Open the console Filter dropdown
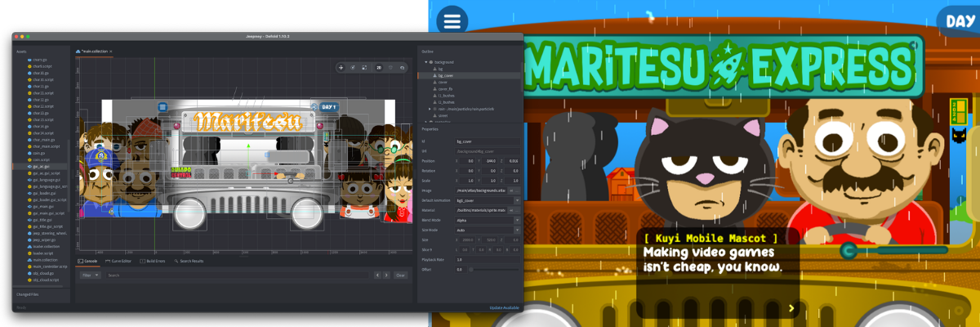The width and height of the screenshot is (980, 327). coord(90,275)
